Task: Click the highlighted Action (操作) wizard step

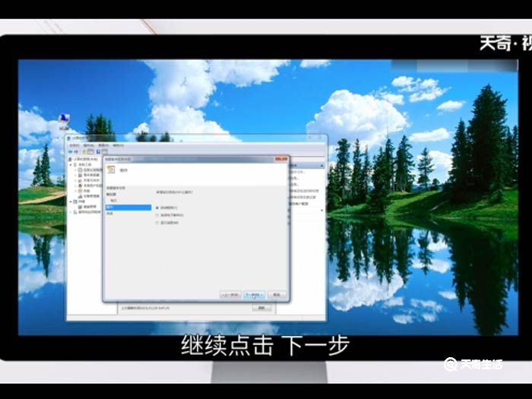Action: [128, 207]
